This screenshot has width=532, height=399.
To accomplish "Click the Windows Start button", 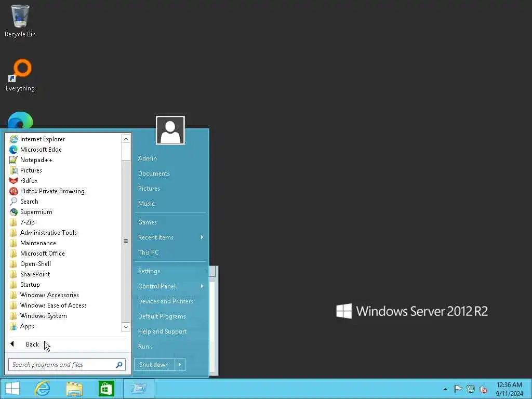I will coord(12,389).
